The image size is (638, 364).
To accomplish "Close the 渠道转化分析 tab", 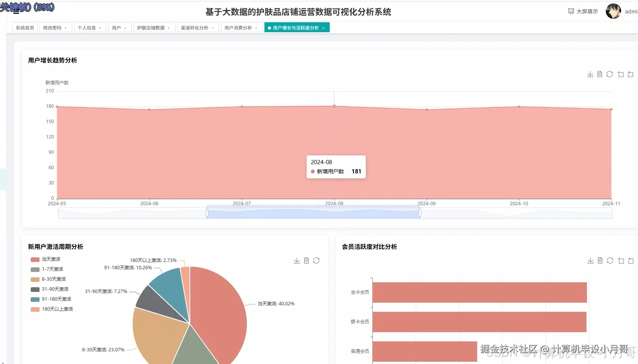I will (x=213, y=28).
